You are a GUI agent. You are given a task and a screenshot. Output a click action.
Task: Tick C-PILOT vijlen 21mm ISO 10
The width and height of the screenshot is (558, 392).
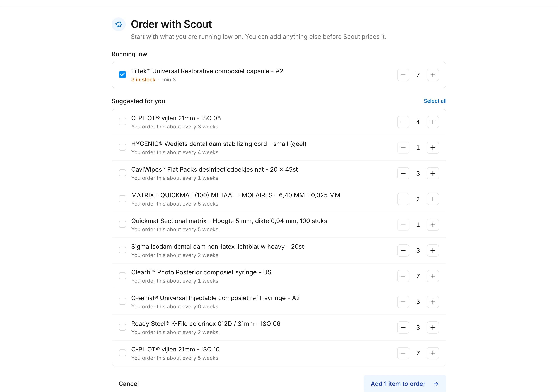pyautogui.click(x=122, y=353)
